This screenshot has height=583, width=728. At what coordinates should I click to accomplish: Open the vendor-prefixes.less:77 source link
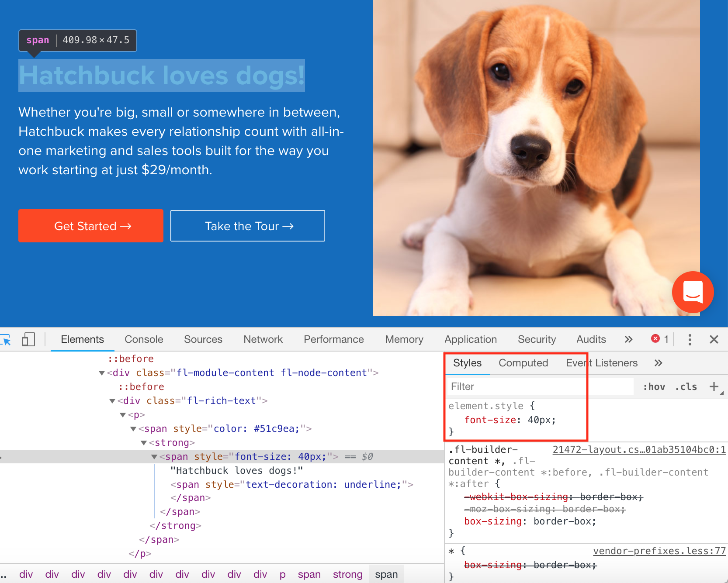pyautogui.click(x=659, y=551)
